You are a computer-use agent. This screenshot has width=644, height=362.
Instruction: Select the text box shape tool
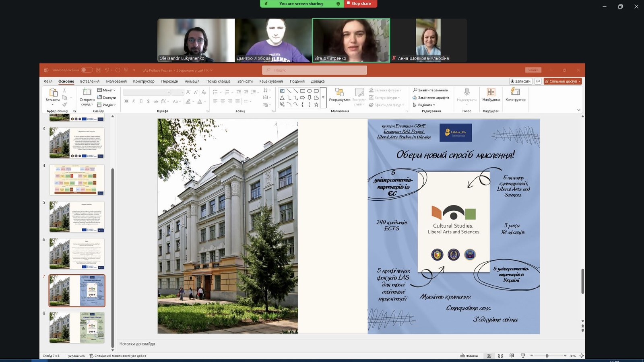coord(282,91)
